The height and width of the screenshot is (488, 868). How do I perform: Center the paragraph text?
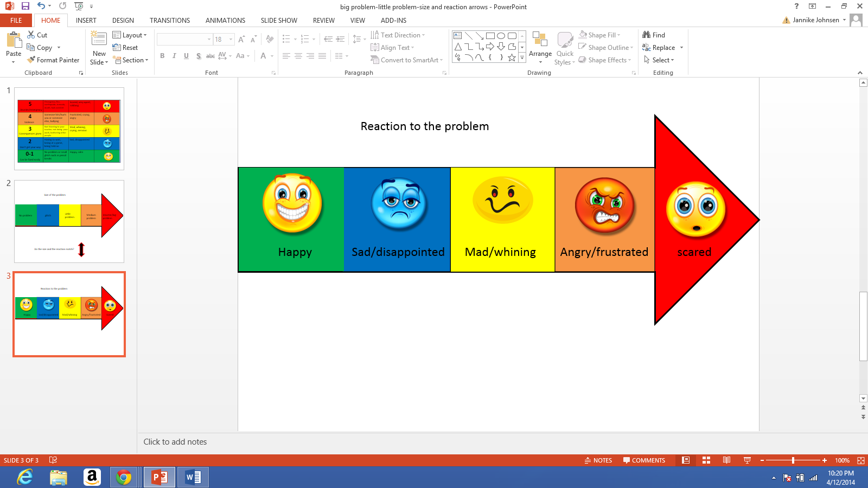(298, 56)
